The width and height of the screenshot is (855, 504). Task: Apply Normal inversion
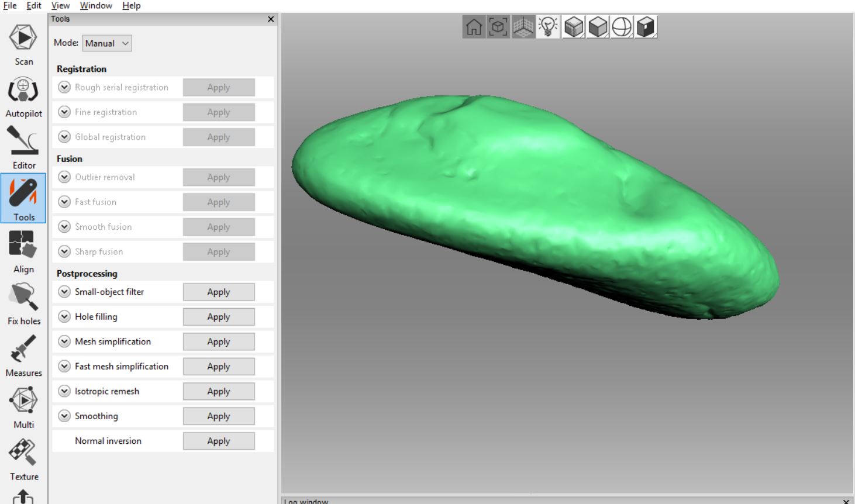(x=219, y=441)
